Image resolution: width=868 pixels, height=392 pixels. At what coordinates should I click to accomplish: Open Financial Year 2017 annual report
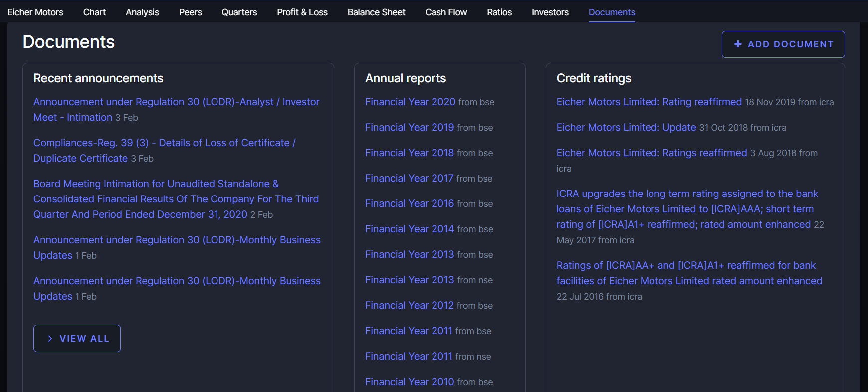(409, 178)
